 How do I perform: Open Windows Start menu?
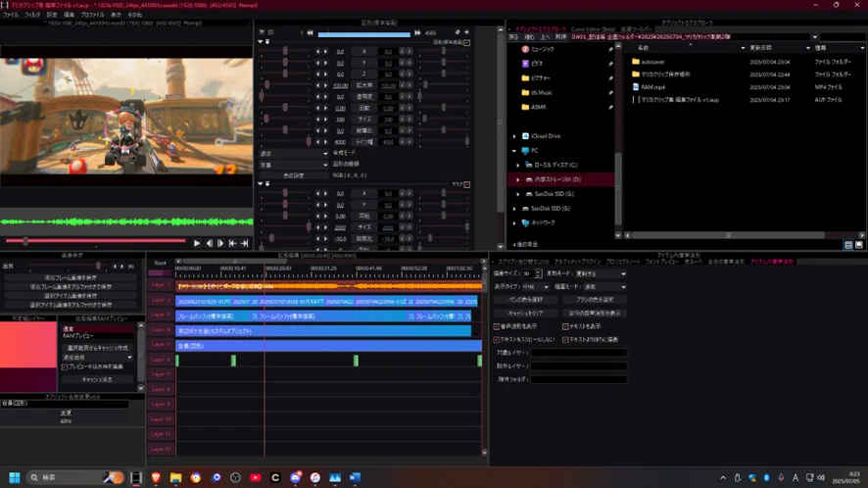click(x=15, y=477)
